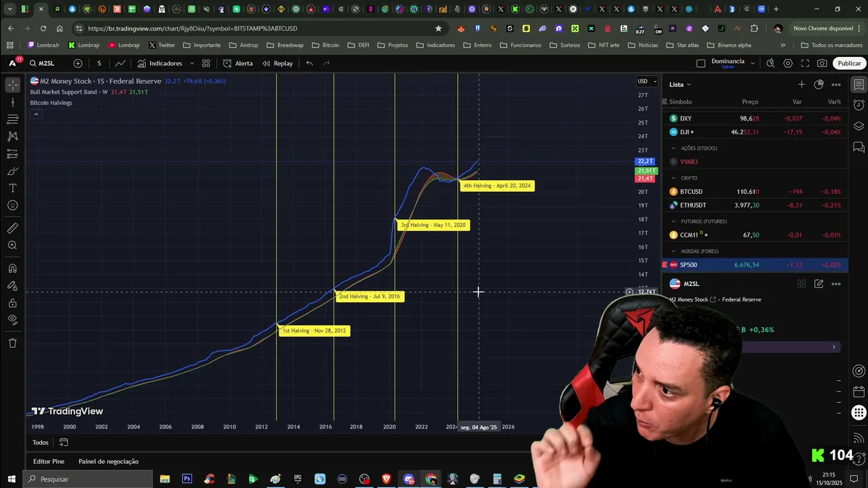Select ETHUSDT in the watchlist
This screenshot has height=488, width=868.
point(755,205)
